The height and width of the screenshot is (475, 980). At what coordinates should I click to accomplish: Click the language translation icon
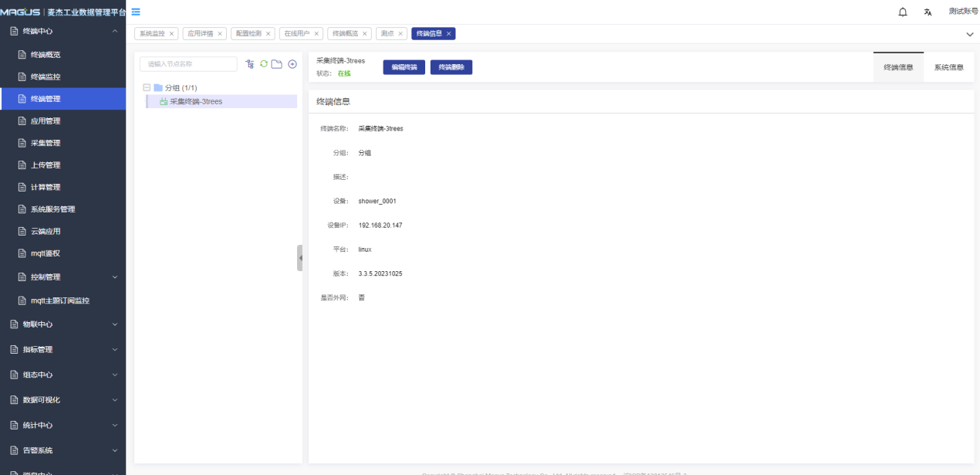click(928, 12)
